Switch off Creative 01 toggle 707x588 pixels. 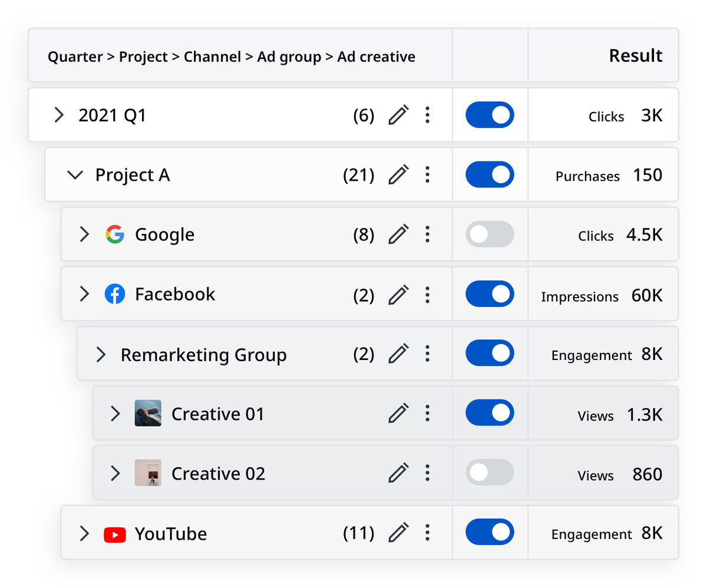pyautogui.click(x=490, y=414)
